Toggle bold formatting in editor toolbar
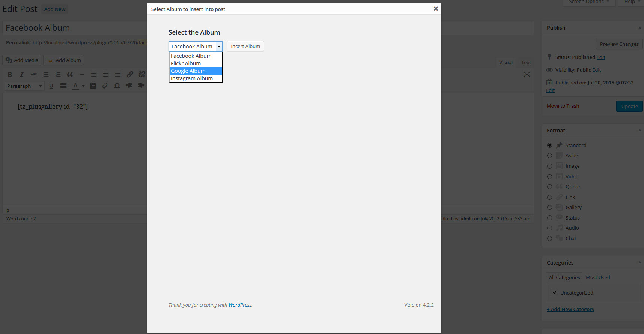 point(10,74)
